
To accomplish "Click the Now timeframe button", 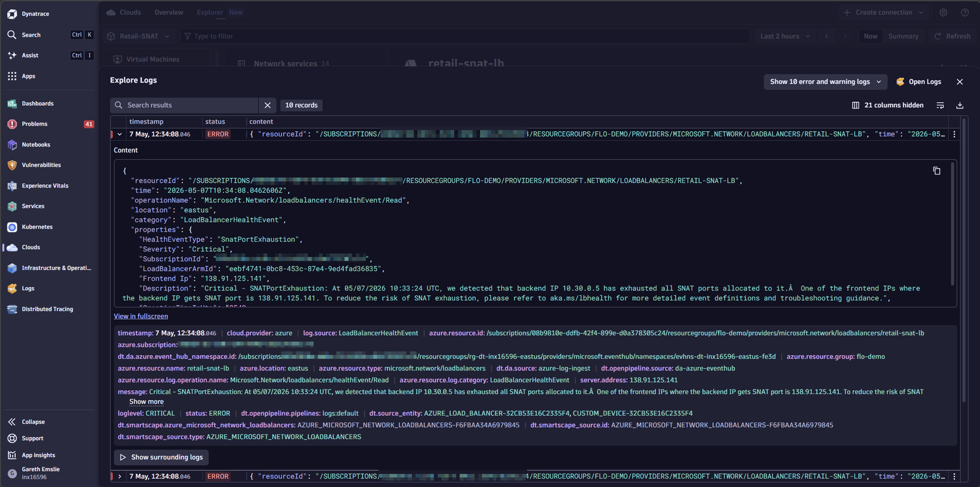I will click(870, 36).
